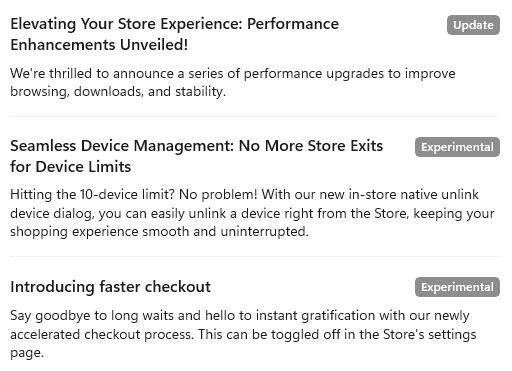Click the 'Say goodbye to long waits' line

tap(240, 316)
